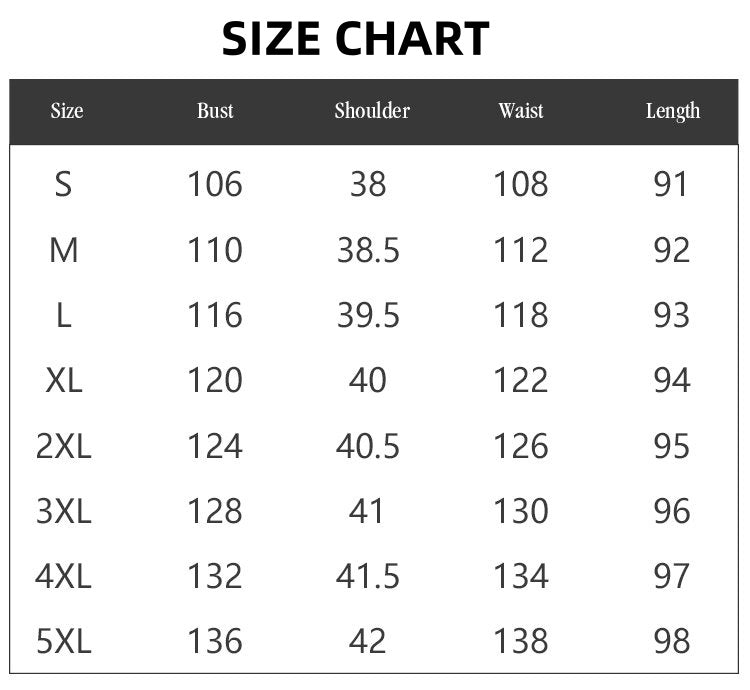
Task: Select the S size row label
Action: pyautogui.click(x=64, y=184)
